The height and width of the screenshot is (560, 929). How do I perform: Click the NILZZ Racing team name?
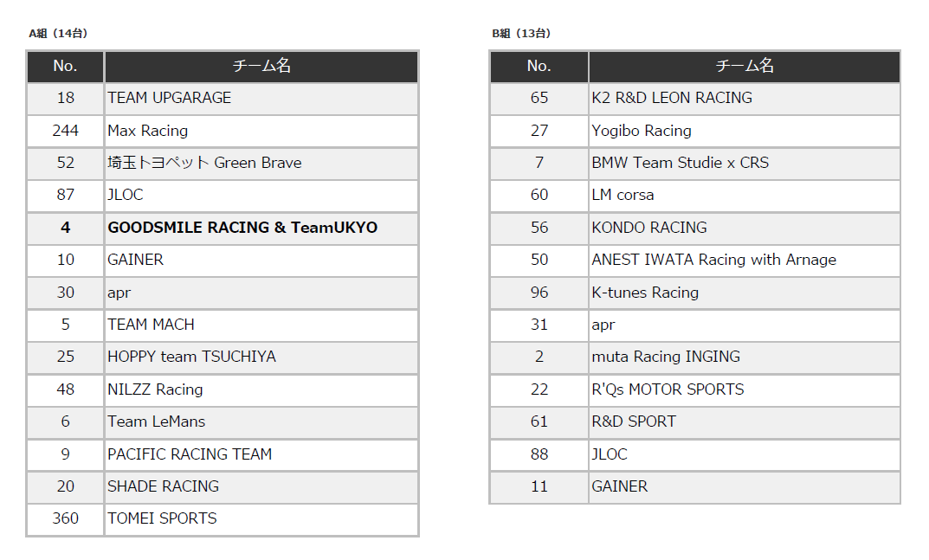click(x=155, y=389)
